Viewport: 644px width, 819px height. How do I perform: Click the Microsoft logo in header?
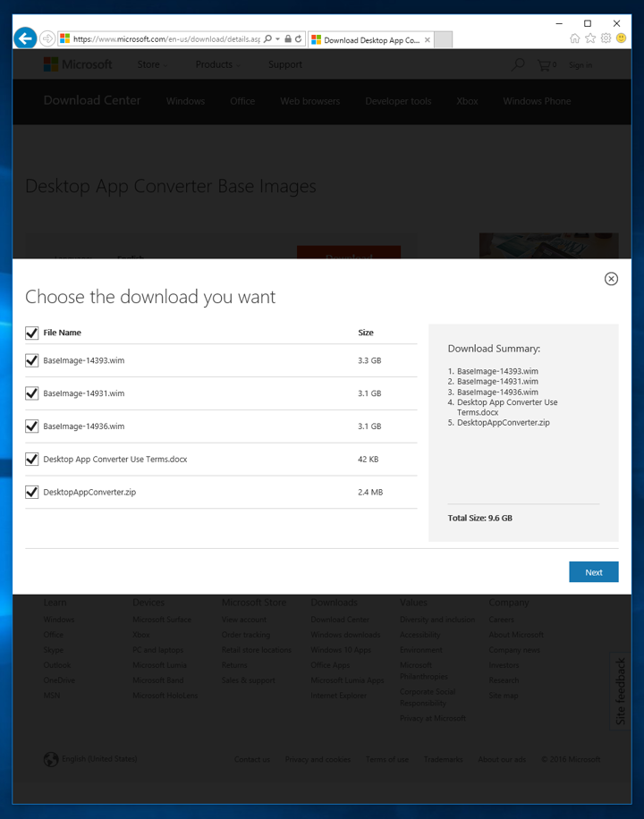(78, 64)
